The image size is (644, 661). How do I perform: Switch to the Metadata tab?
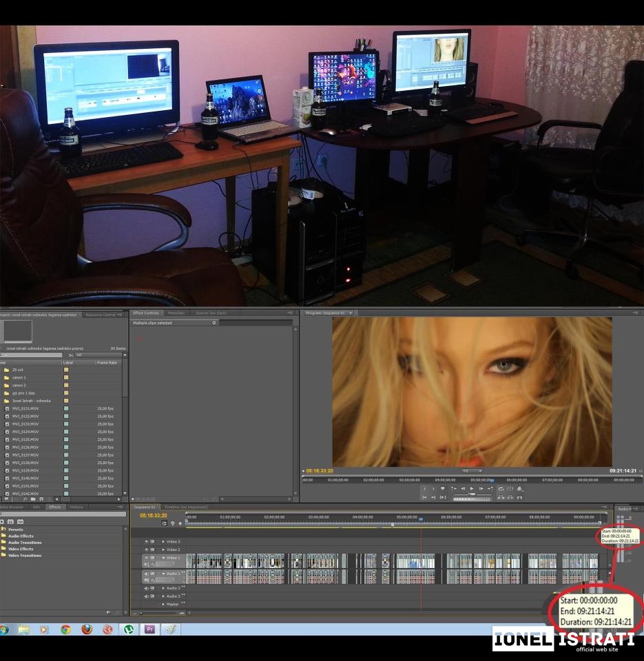point(176,313)
